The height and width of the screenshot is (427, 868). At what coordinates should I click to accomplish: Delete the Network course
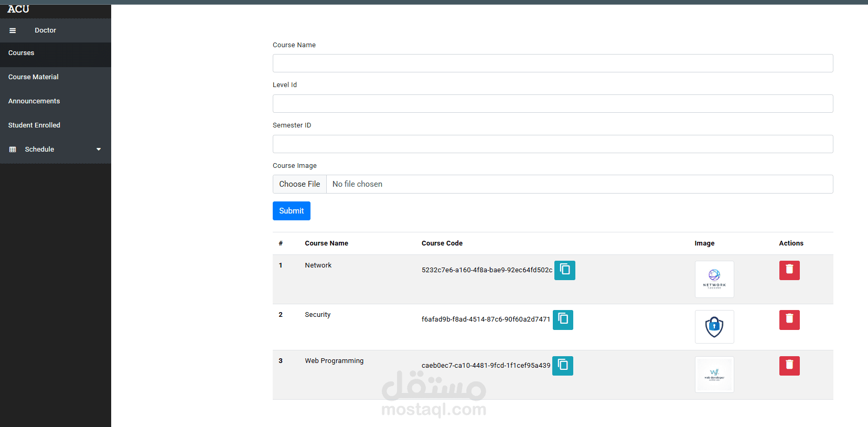[789, 270]
